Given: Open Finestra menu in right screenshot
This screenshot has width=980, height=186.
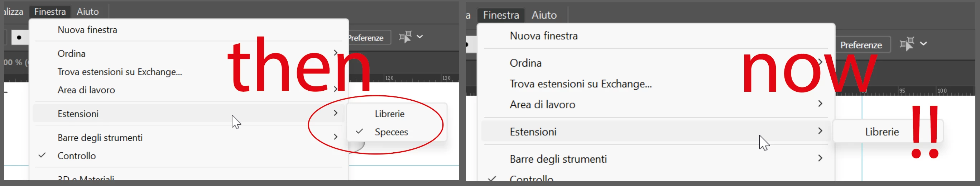Looking at the screenshot, I should 501,15.
